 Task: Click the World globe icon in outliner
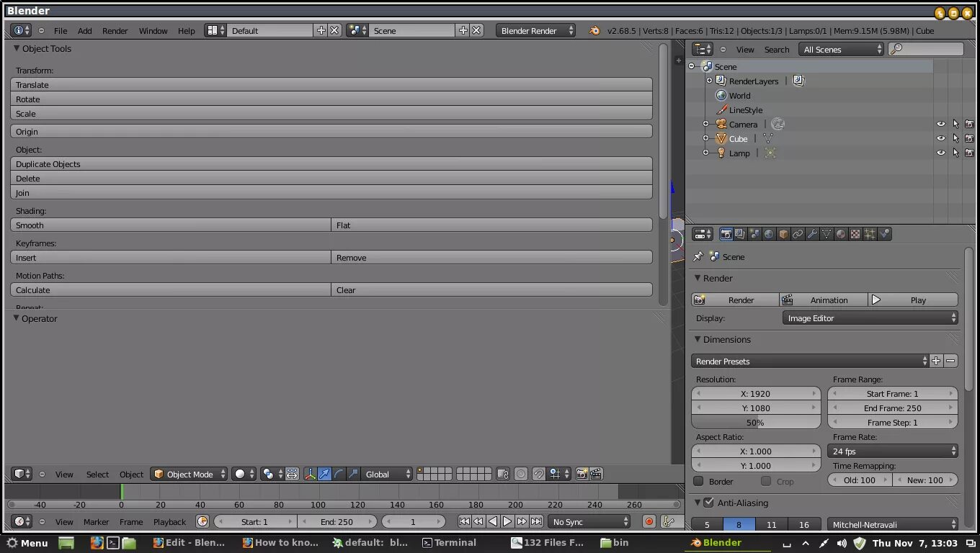[721, 96]
